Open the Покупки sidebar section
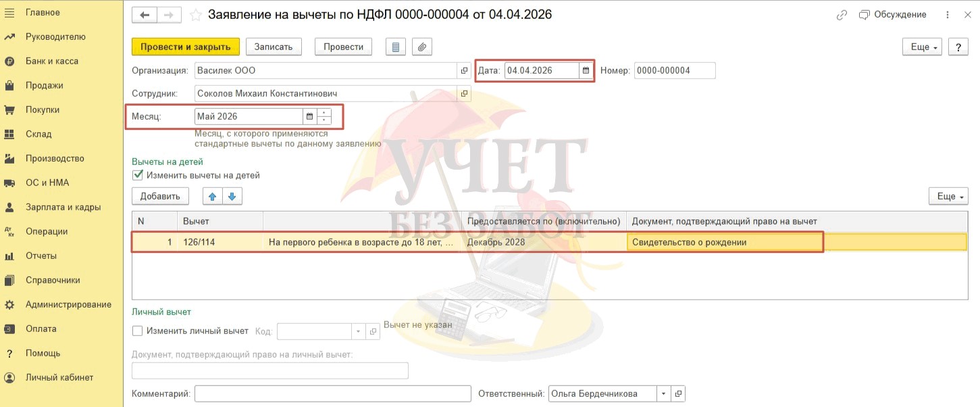 click(43, 110)
